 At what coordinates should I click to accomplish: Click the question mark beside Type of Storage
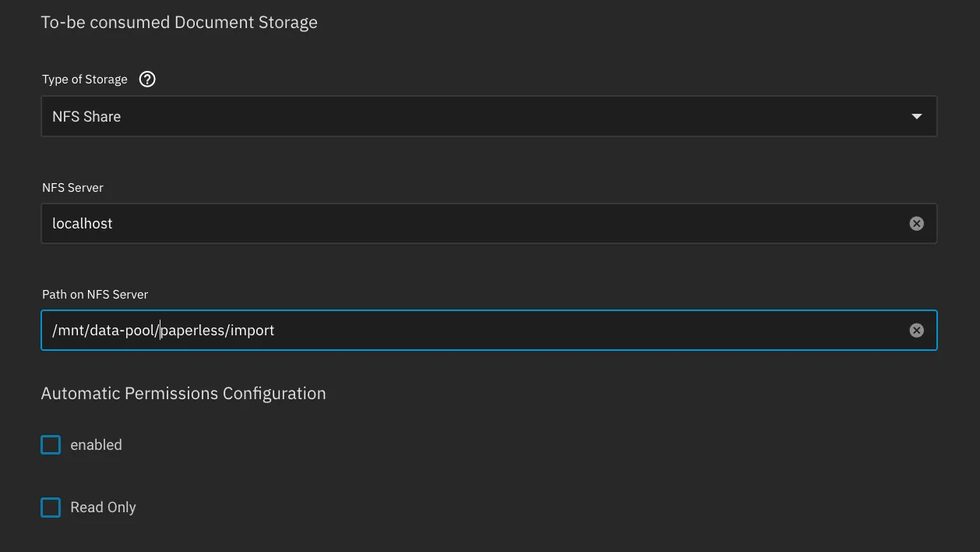click(147, 79)
